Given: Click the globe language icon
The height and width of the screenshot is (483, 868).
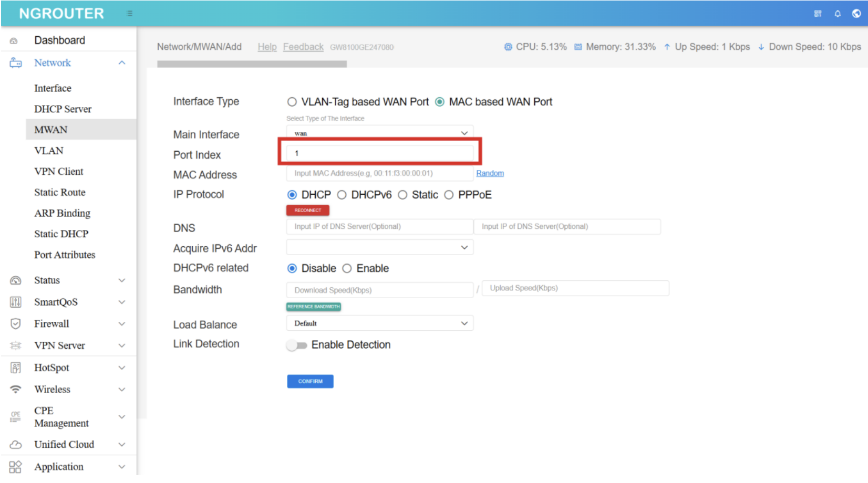Looking at the screenshot, I should click(856, 14).
